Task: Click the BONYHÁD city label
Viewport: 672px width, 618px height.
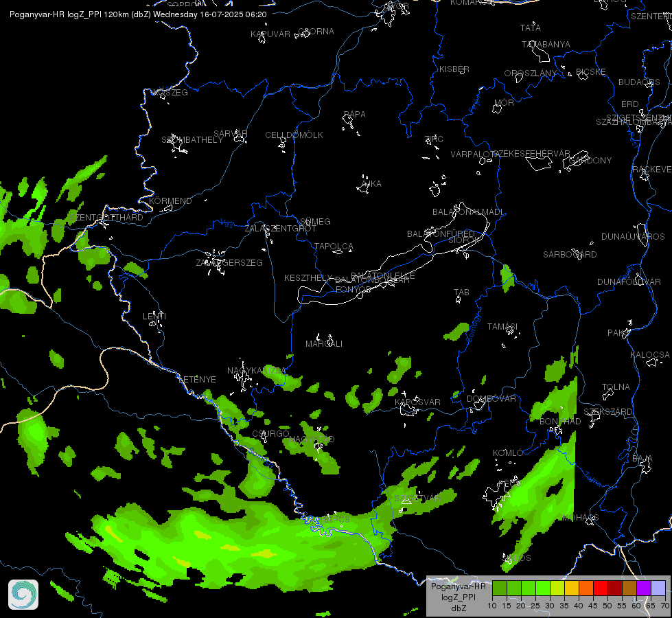Action: pyautogui.click(x=560, y=422)
